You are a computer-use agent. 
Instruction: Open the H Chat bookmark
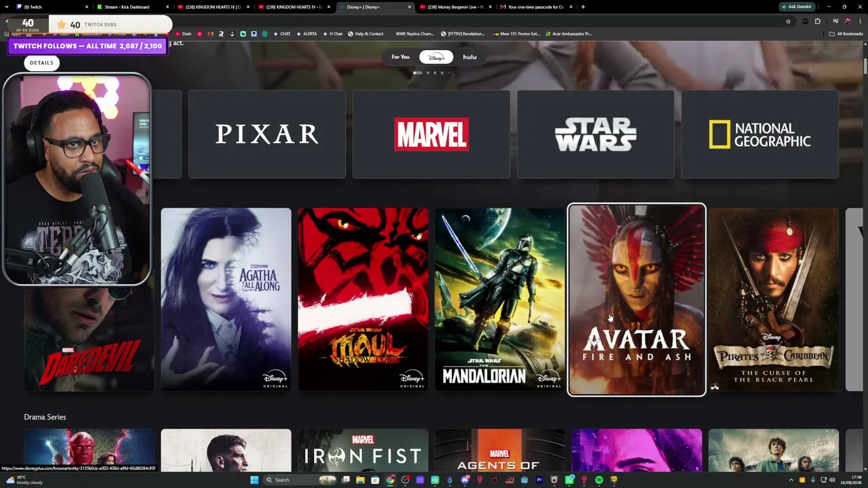pyautogui.click(x=333, y=34)
